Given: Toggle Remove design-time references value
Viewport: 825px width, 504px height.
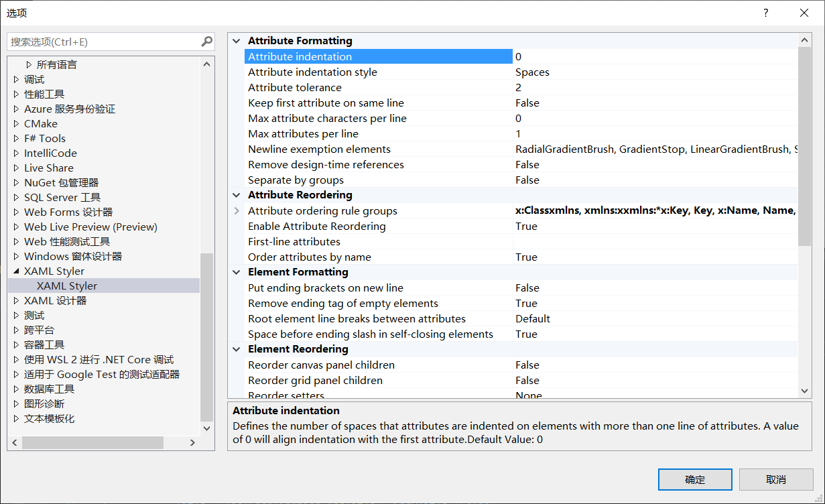Looking at the screenshot, I should click(x=655, y=165).
